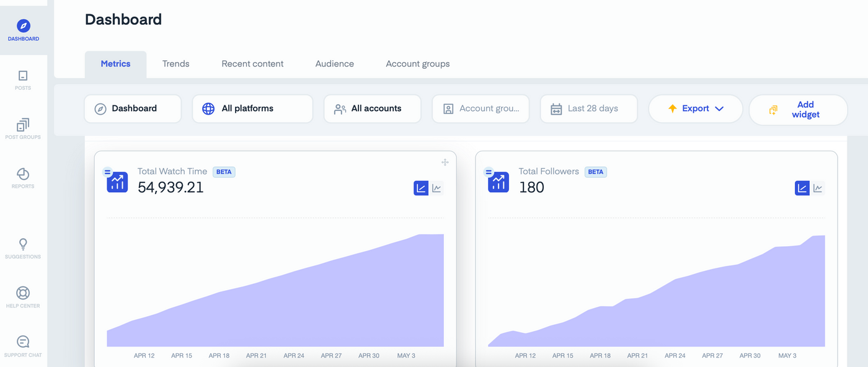
Task: Open the Account groups filter dropdown
Action: pyautogui.click(x=481, y=108)
